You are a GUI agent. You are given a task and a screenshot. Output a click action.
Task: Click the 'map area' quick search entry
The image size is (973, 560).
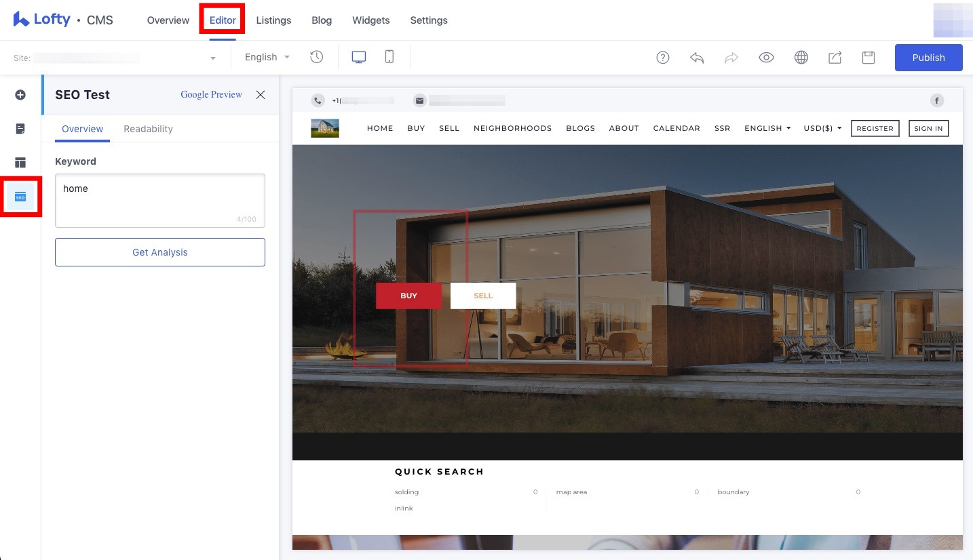point(571,492)
